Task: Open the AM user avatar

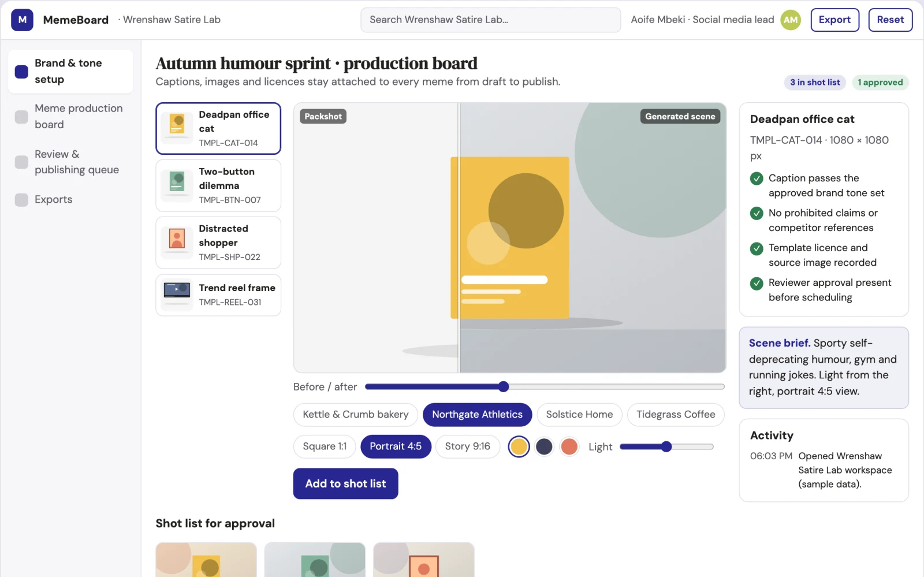Action: 791,20
